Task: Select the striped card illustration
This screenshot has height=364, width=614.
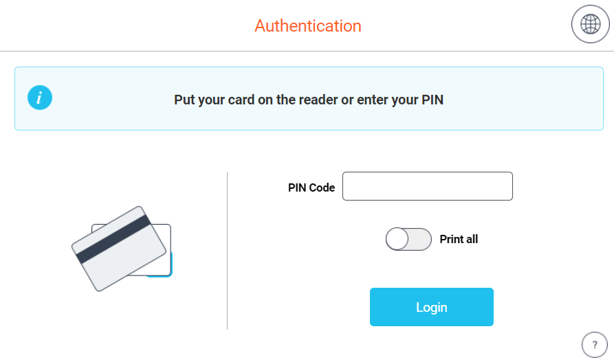Action: (119, 249)
